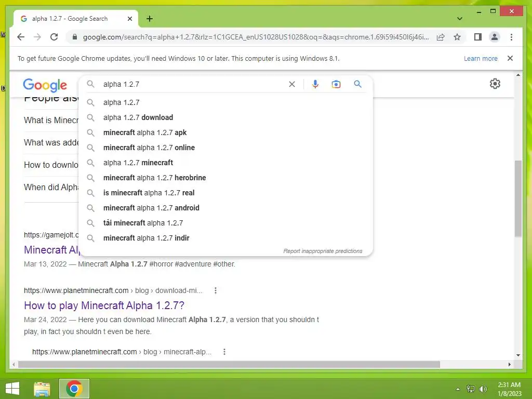Screen dimensions: 532x399
Task: Open 'How to play Minecraft Alpha 1.2.7?' result
Action: tap(104, 305)
